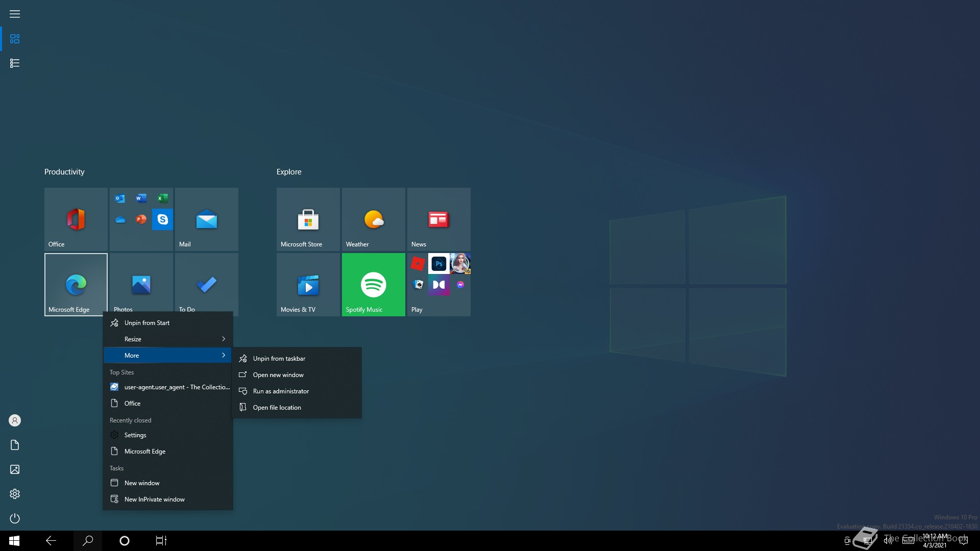Open the Play folder tile
The image size is (980, 551).
click(439, 285)
